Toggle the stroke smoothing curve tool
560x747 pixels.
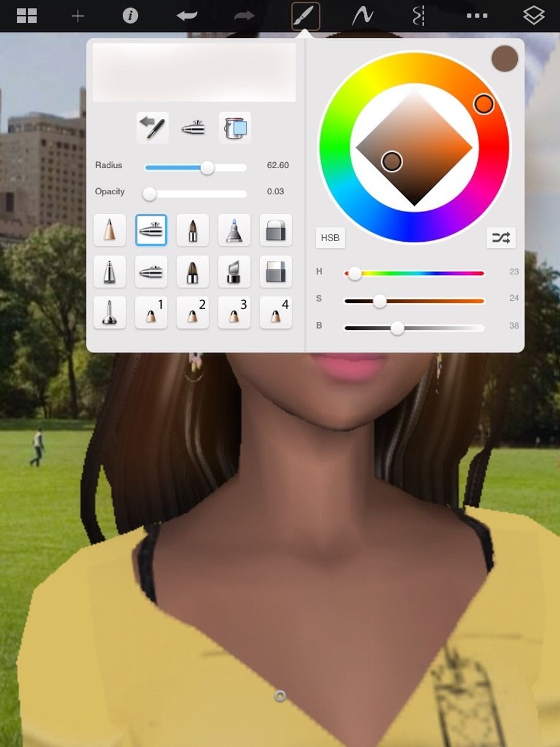(x=362, y=16)
